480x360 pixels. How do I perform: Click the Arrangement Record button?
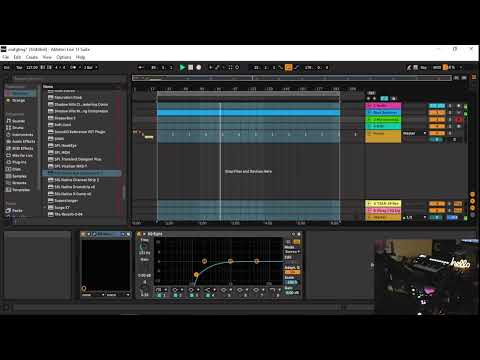pos(199,67)
